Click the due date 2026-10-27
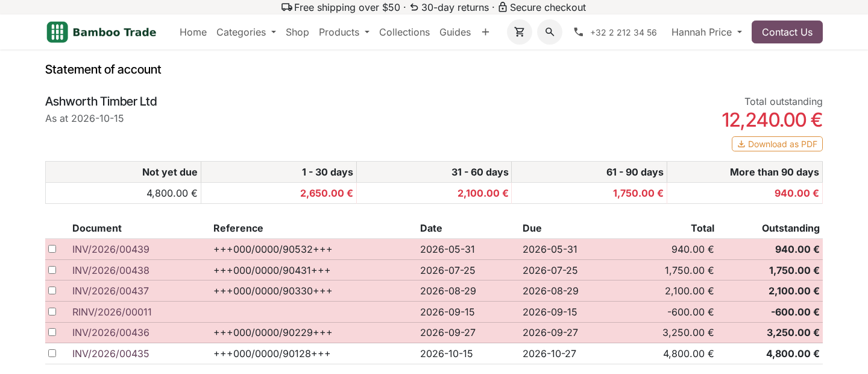Image resolution: width=868 pixels, height=374 pixels. pos(549,353)
